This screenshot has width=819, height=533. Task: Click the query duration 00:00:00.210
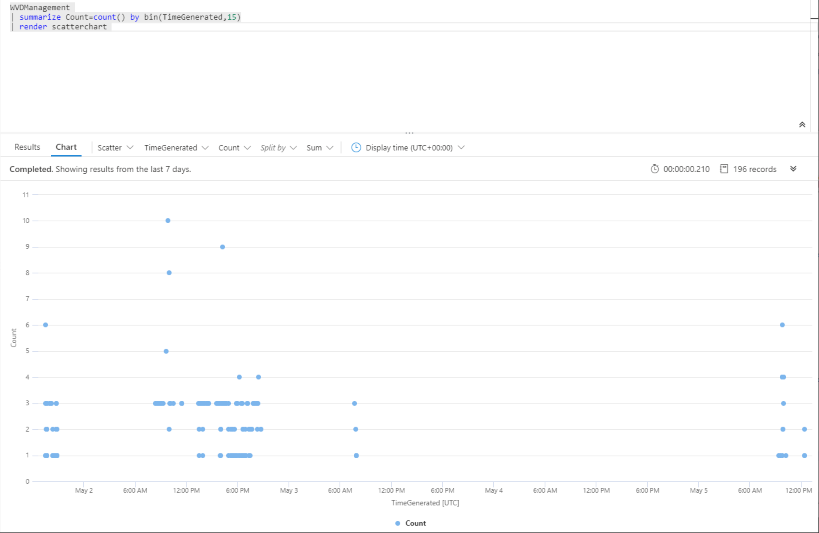click(686, 169)
